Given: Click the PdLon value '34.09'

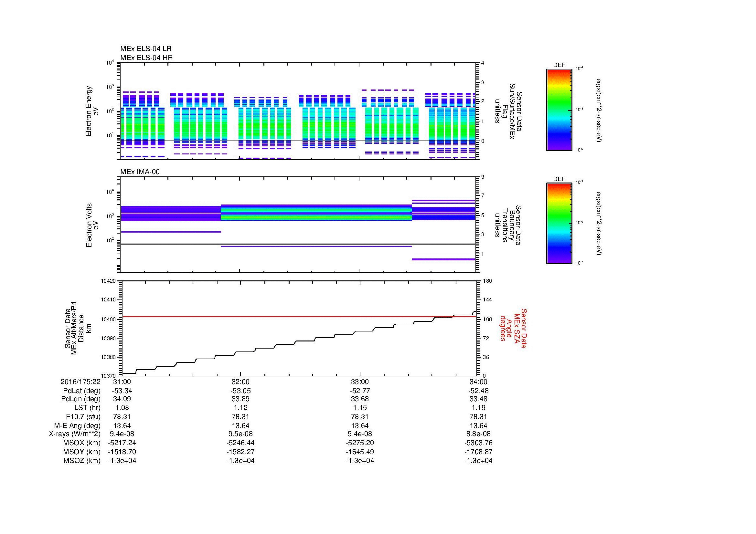Looking at the screenshot, I should pyautogui.click(x=122, y=399).
